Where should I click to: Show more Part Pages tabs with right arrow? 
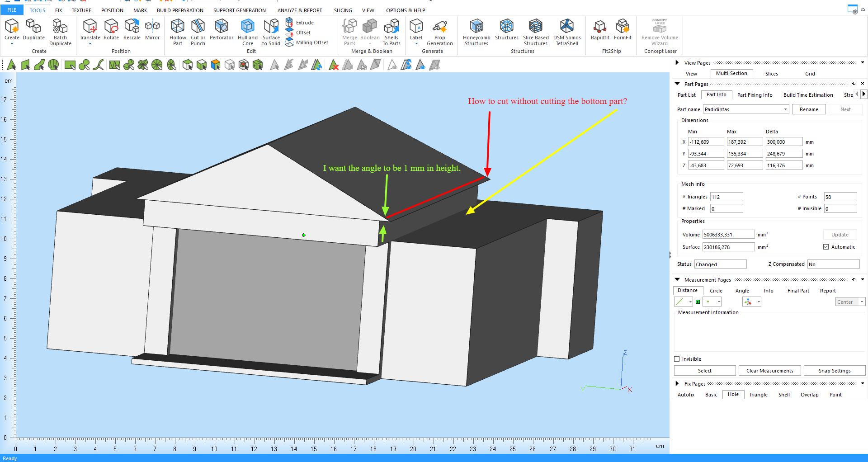(864, 94)
